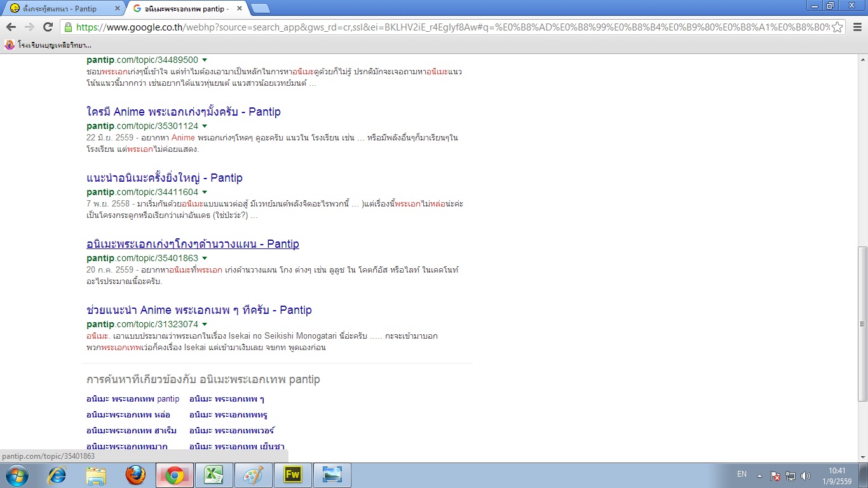Launch Firefox from the taskbar
868x488 pixels.
135,475
